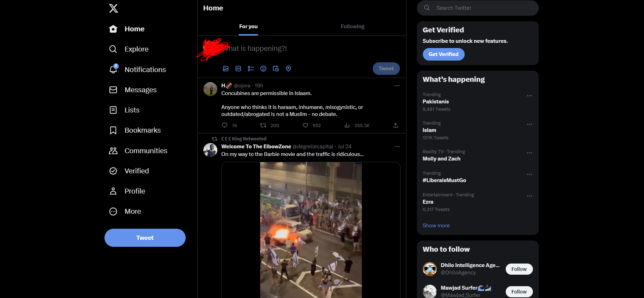Open options for Islam trend
Image resolution: width=644 pixels, height=298 pixels.
(529, 124)
